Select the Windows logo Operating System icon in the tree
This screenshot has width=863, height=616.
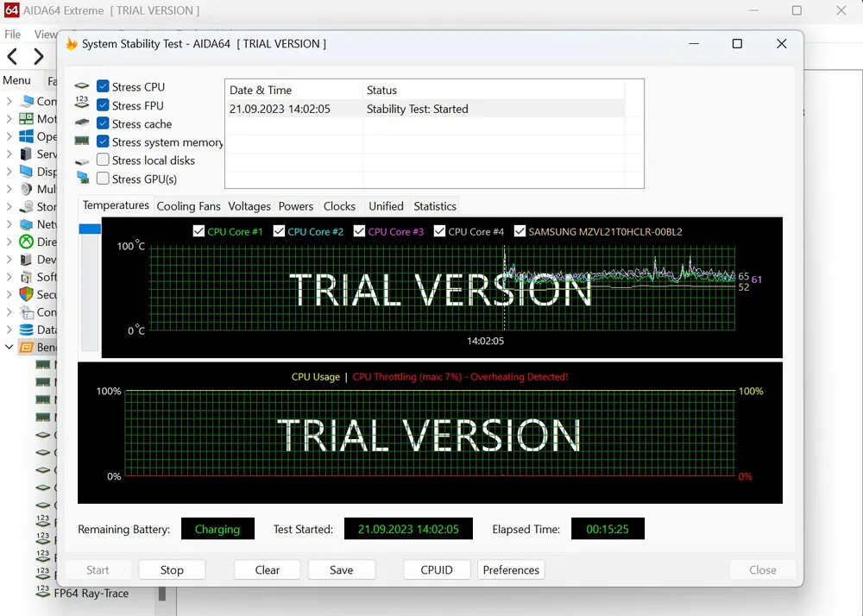click(x=27, y=136)
